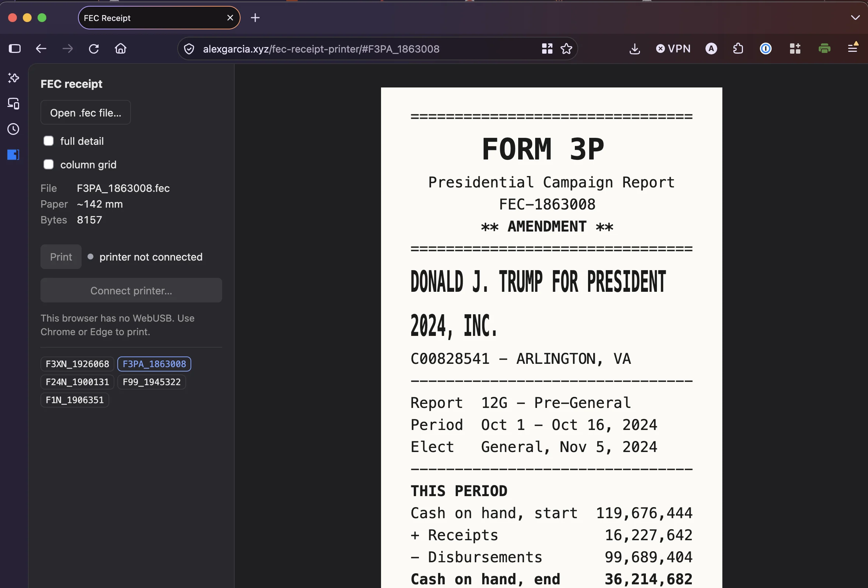Click the Print button
Screen dimensions: 868x588
(x=61, y=257)
